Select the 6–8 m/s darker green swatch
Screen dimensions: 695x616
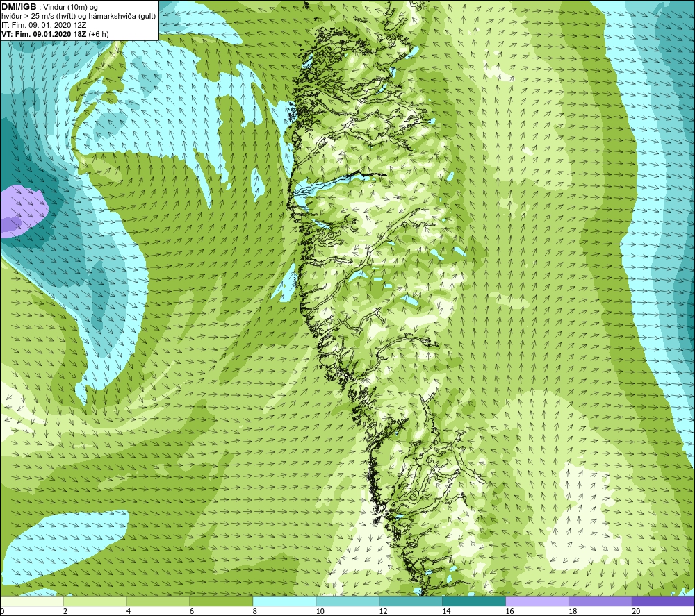coord(221,601)
